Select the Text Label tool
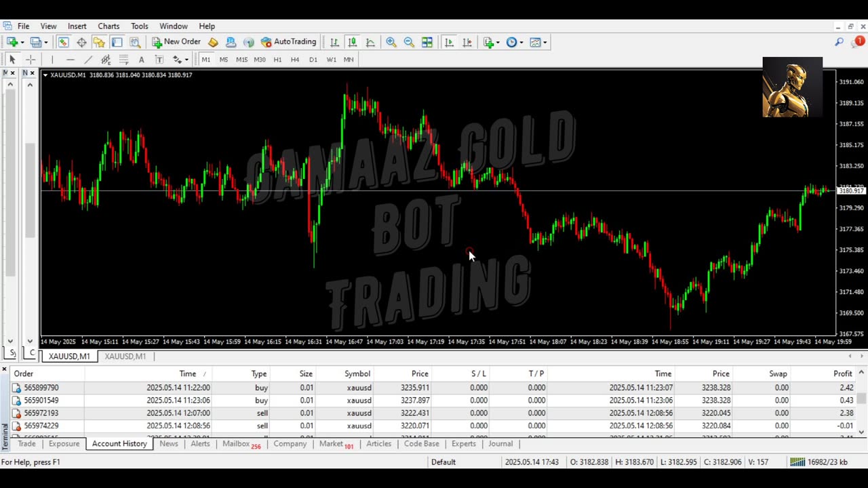 159,60
